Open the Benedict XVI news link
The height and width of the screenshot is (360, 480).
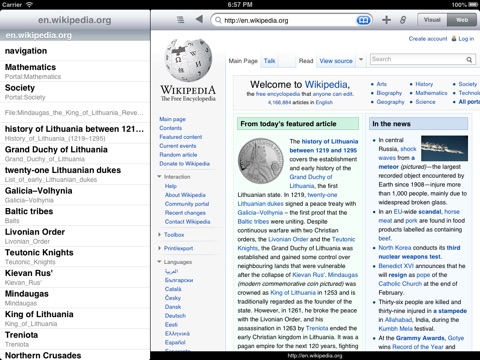396,266
